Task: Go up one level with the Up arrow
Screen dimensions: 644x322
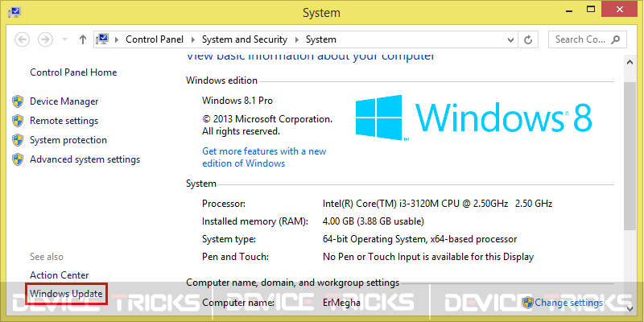Action: pos(83,39)
